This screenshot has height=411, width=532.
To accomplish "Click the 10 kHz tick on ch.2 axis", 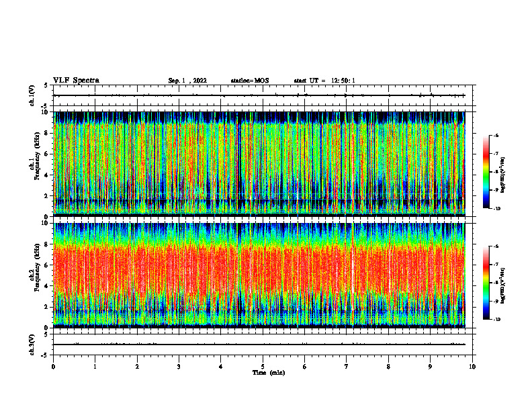I will (46, 223).
